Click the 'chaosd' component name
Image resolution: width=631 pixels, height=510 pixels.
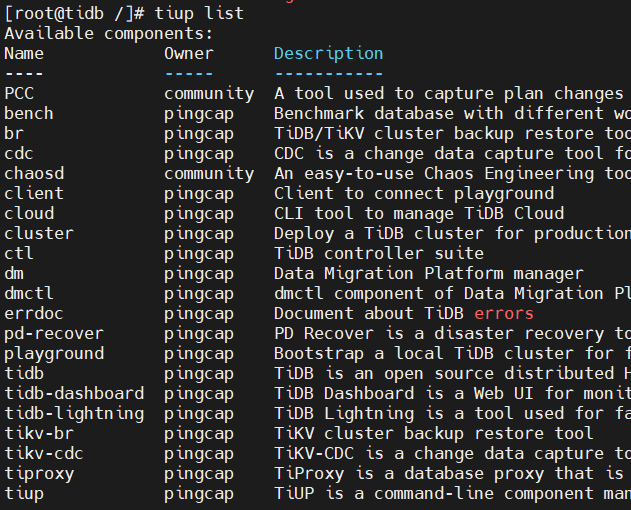click(x=34, y=174)
